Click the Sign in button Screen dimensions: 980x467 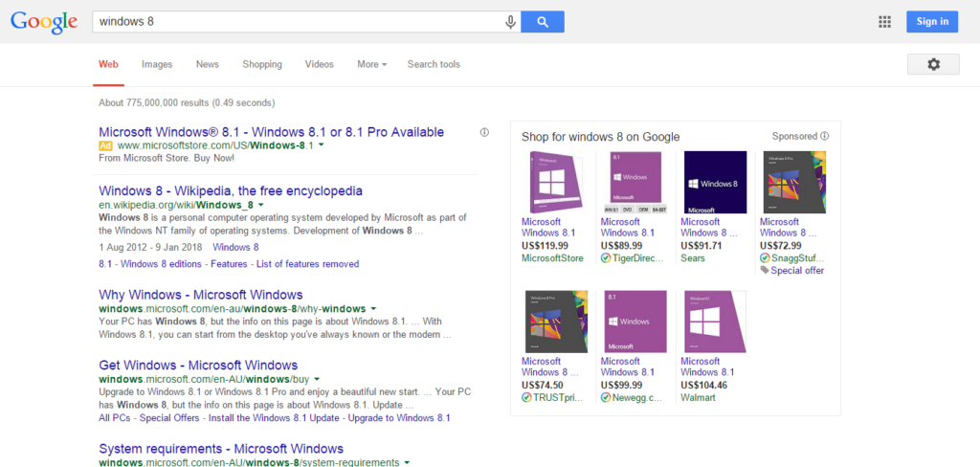pyautogui.click(x=931, y=22)
